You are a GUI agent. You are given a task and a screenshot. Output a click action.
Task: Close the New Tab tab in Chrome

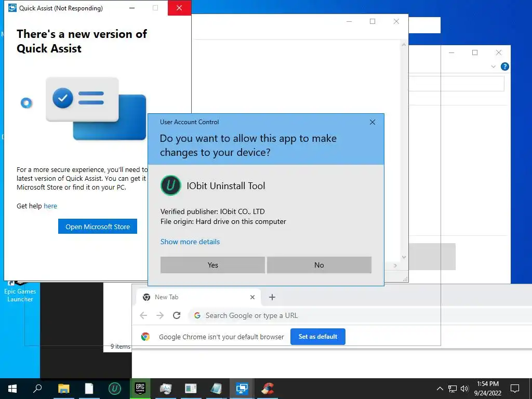(x=252, y=297)
